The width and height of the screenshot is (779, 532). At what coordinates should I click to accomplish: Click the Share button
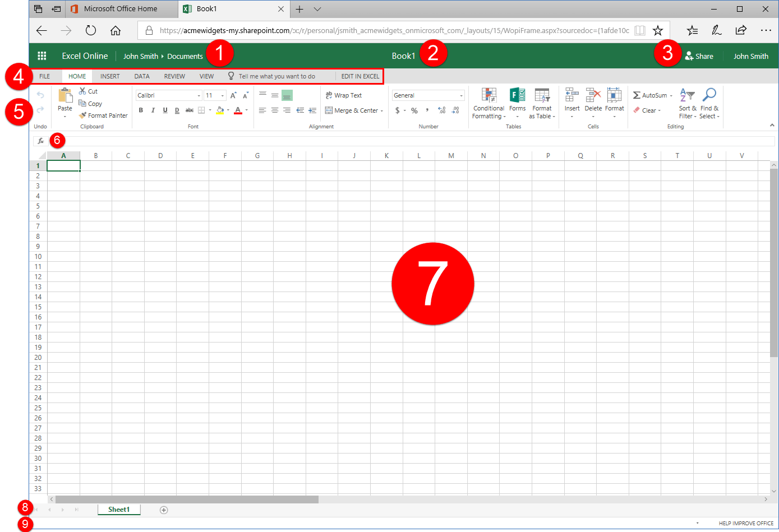(x=699, y=55)
